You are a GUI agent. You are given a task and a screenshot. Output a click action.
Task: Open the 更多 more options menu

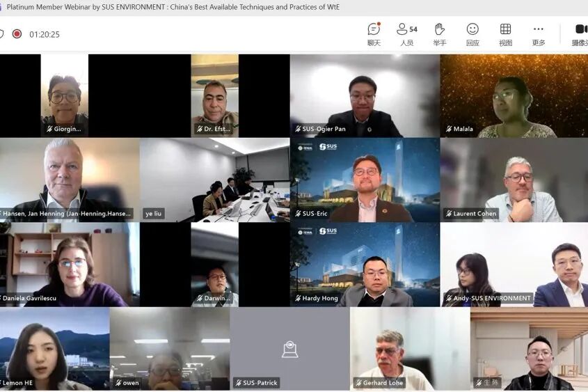[539, 34]
